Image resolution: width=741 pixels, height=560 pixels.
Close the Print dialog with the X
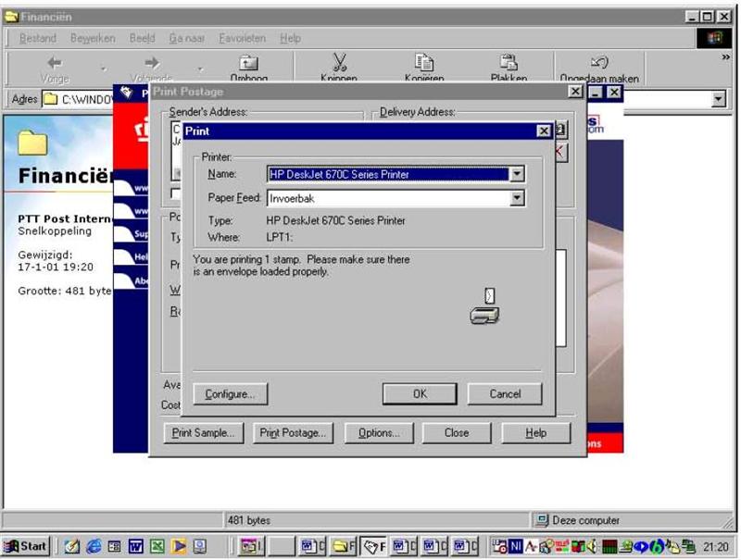[544, 131]
